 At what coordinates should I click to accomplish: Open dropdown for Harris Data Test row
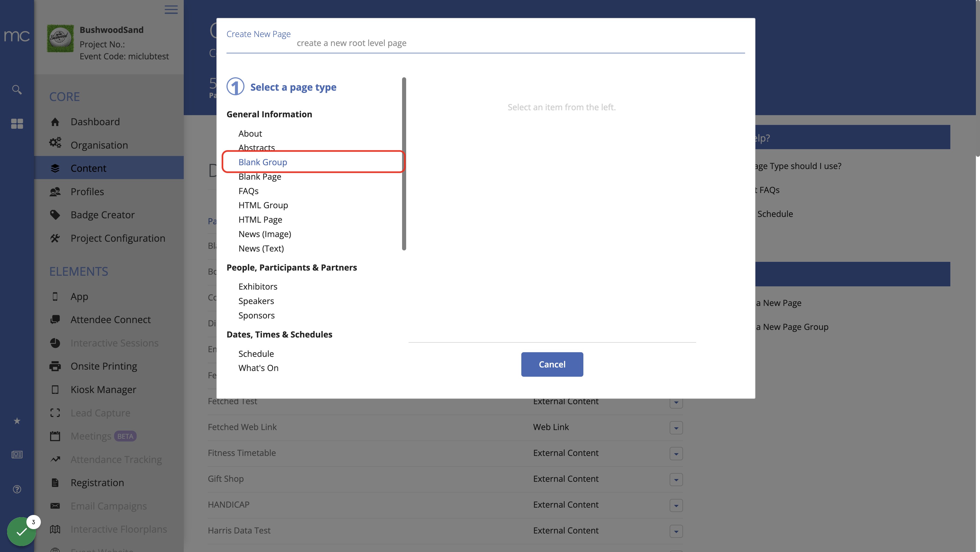(x=676, y=531)
